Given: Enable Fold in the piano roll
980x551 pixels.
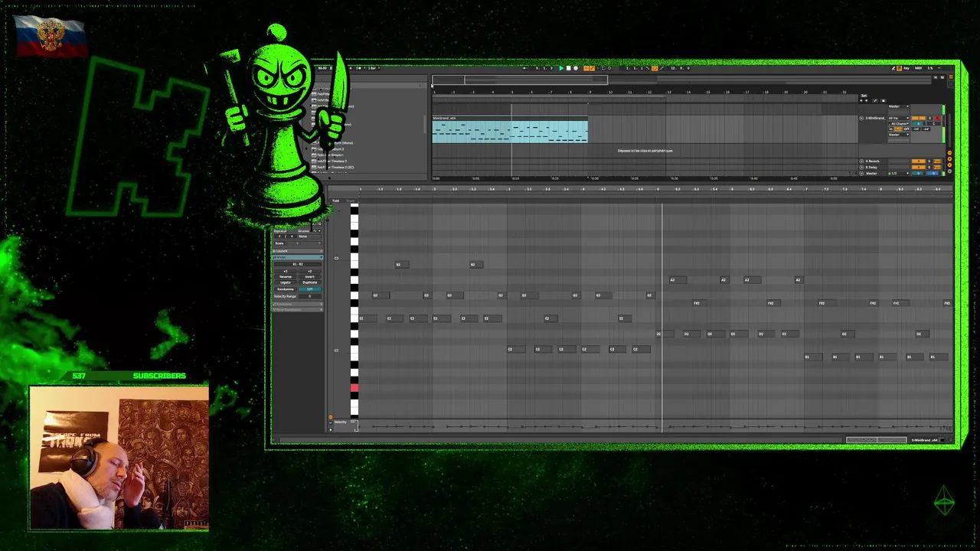Looking at the screenshot, I should point(335,201).
